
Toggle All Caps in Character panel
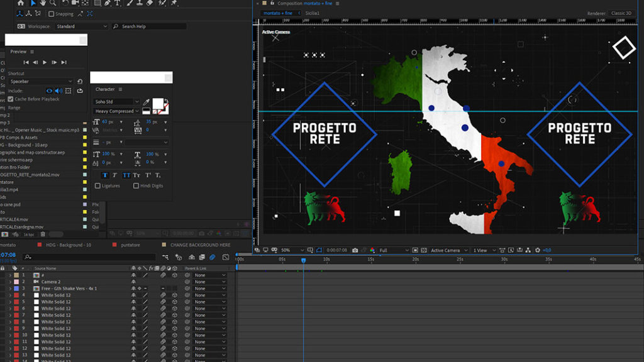pos(126,175)
